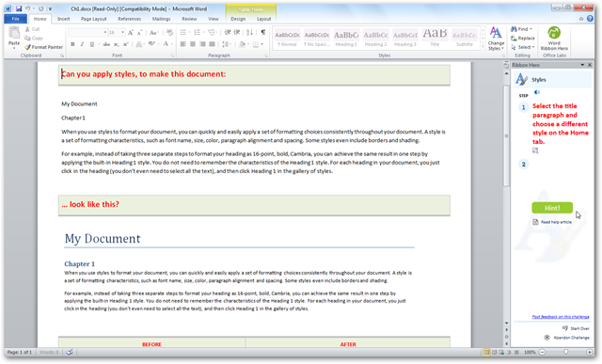Switch to Web Layout view icon

(x=501, y=352)
